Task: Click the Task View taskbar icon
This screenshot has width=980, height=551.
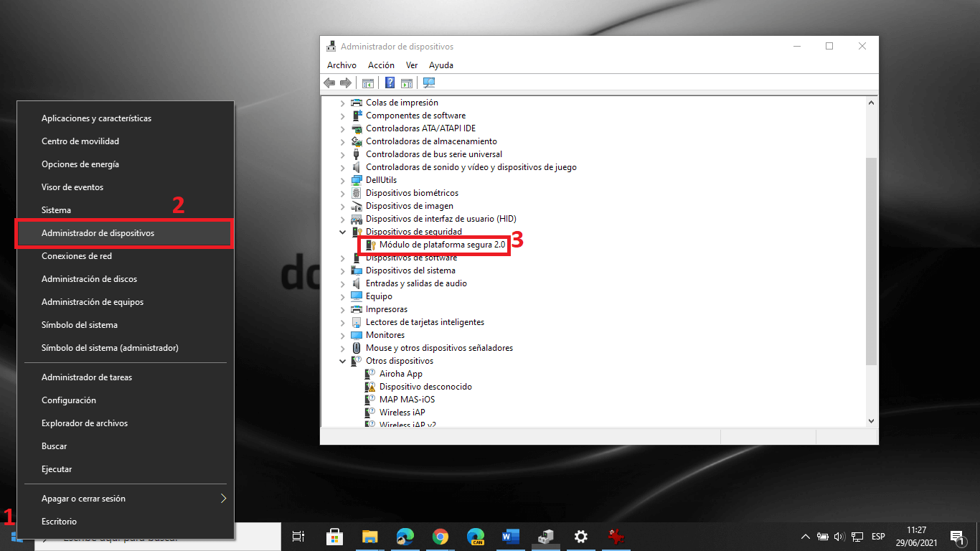Action: (299, 536)
